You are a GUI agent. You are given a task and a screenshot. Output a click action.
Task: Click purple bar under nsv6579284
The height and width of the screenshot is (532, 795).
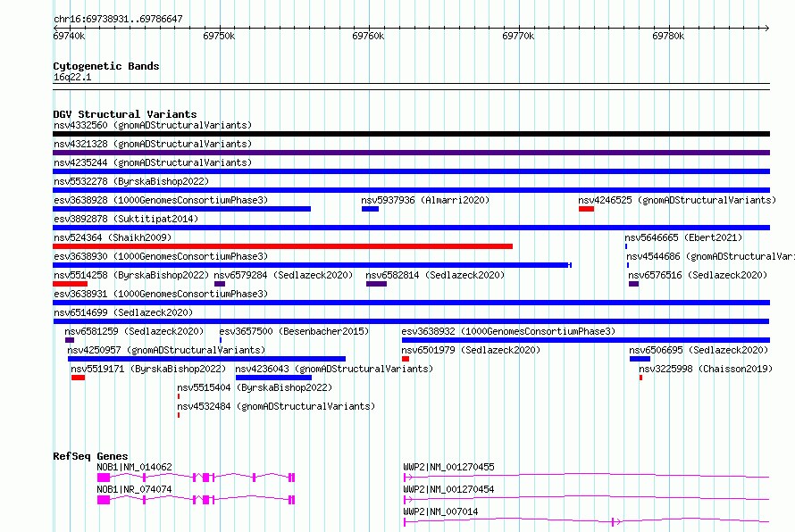220,284
